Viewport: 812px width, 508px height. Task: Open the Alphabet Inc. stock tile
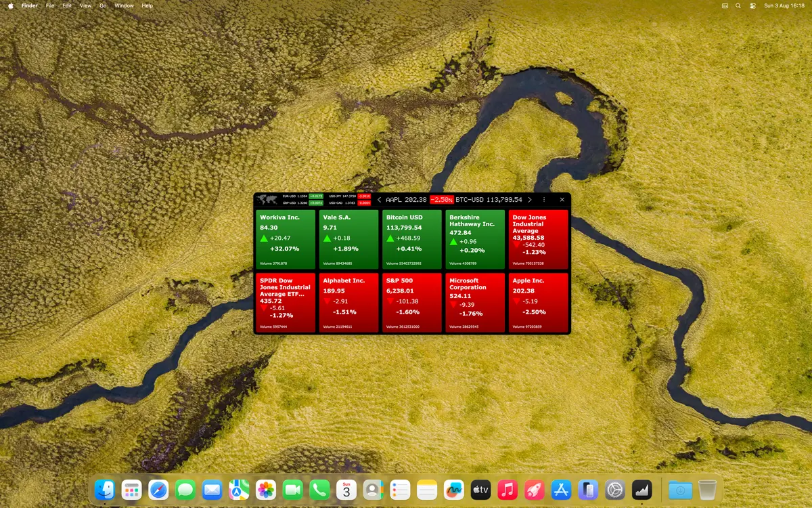(x=348, y=303)
